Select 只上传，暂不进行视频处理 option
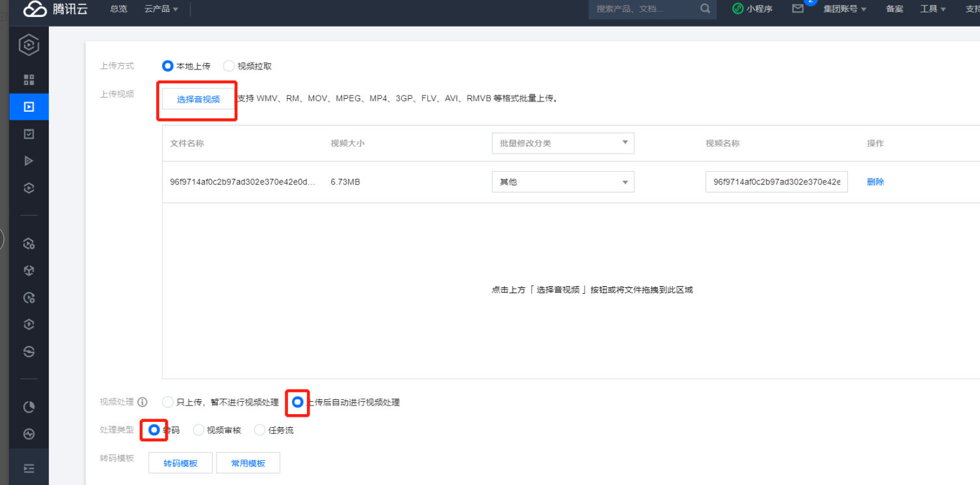 (x=168, y=402)
